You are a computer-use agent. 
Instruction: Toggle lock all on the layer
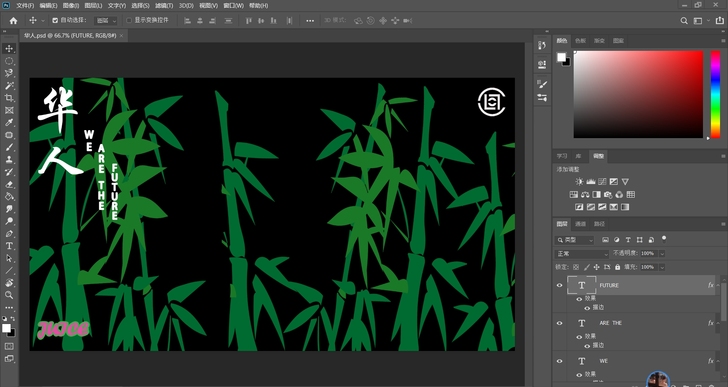[x=618, y=267]
